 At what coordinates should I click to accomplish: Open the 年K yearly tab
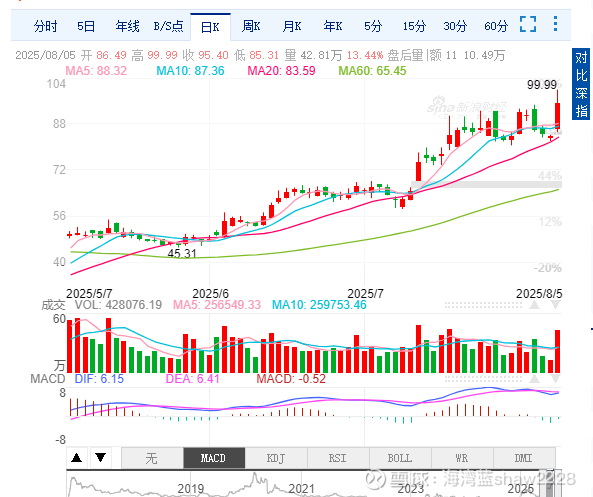(x=333, y=26)
